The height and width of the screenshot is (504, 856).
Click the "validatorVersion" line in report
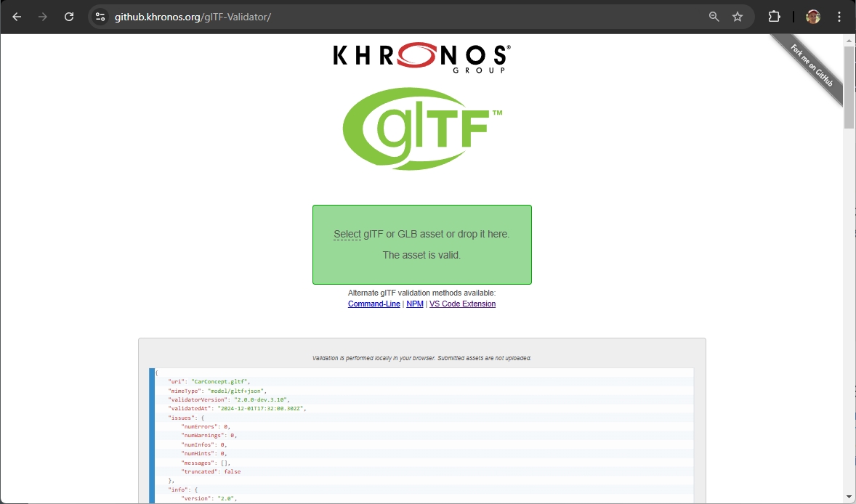[x=230, y=400]
